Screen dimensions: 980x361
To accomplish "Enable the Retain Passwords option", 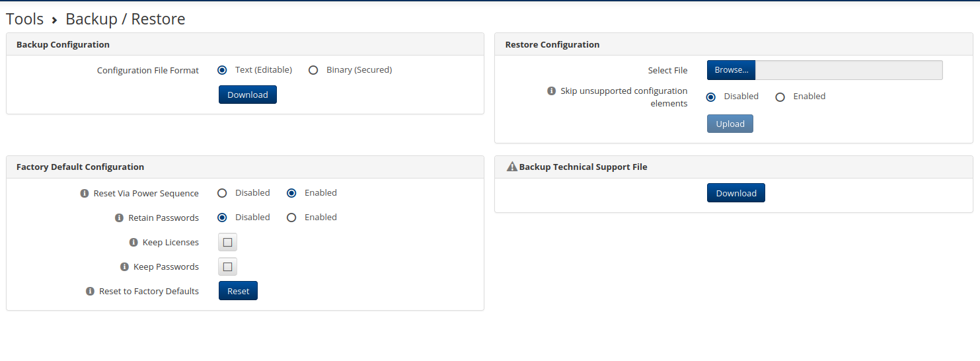I will [x=291, y=218].
